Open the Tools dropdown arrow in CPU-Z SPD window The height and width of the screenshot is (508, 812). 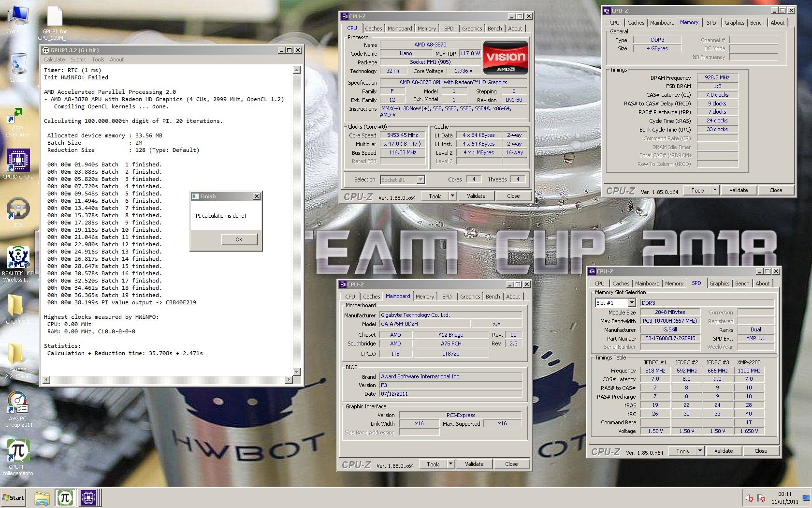700,451
